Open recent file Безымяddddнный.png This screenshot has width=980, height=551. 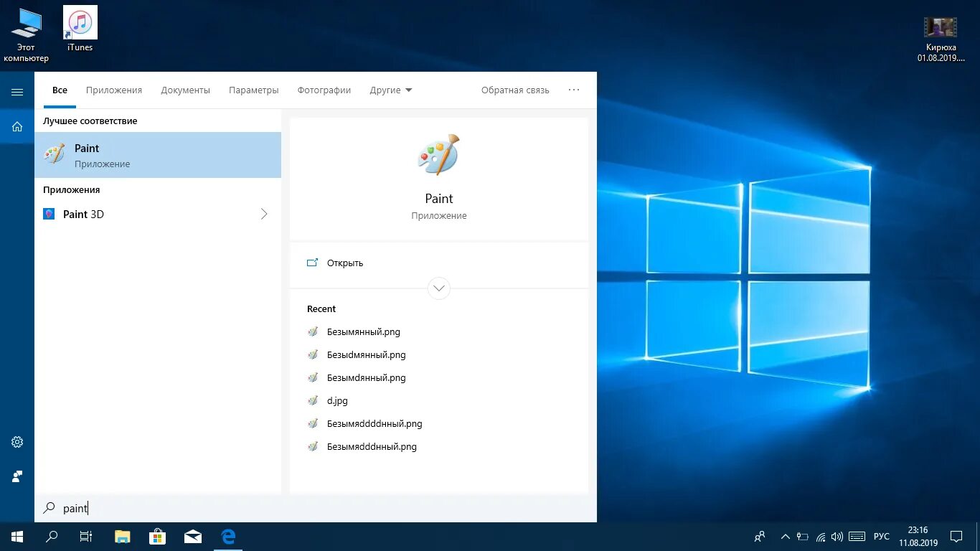(x=374, y=424)
